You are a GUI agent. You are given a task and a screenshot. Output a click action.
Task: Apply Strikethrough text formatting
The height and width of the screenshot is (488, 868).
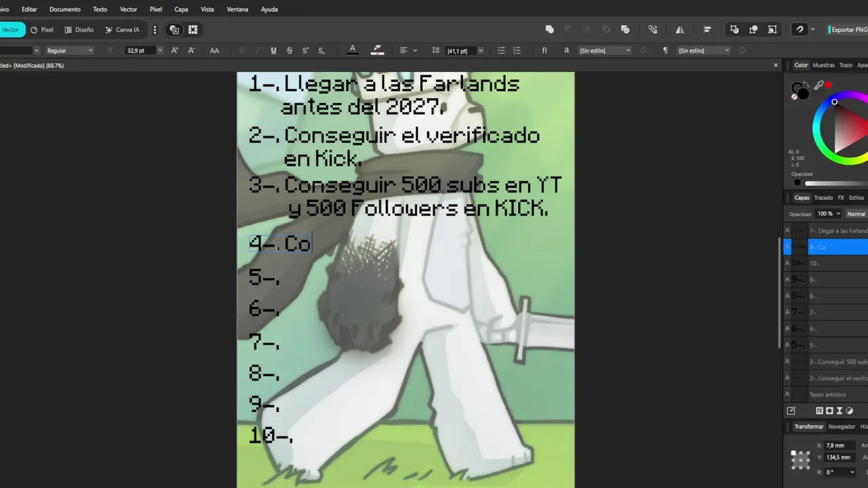[x=290, y=51]
